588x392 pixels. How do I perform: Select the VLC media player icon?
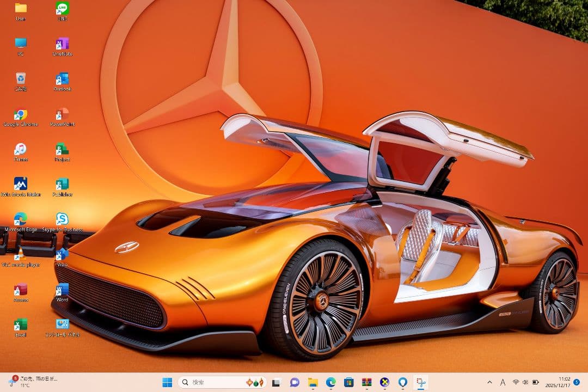click(x=20, y=255)
